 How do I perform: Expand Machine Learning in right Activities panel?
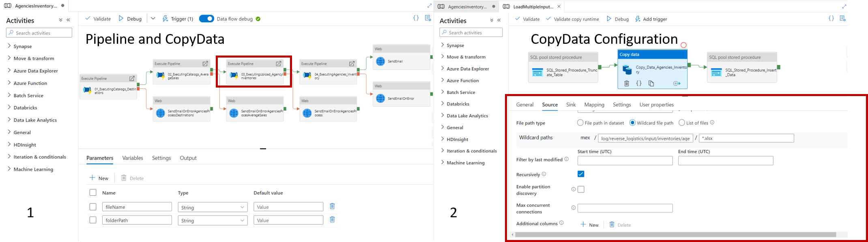pyautogui.click(x=443, y=162)
